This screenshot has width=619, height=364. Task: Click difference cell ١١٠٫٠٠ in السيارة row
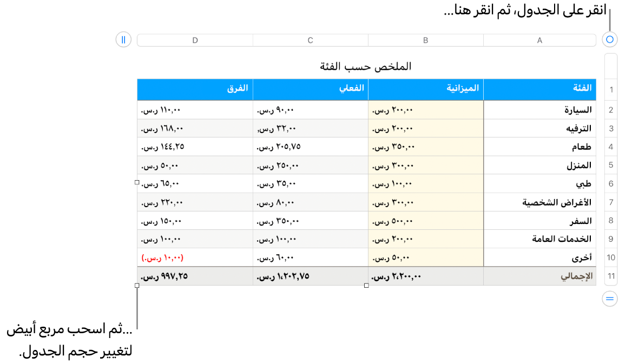tap(195, 110)
